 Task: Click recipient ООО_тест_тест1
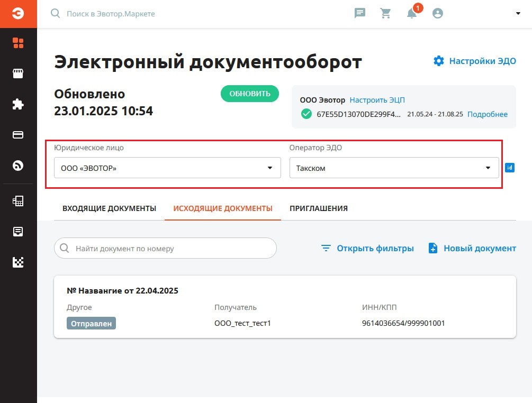click(x=242, y=323)
